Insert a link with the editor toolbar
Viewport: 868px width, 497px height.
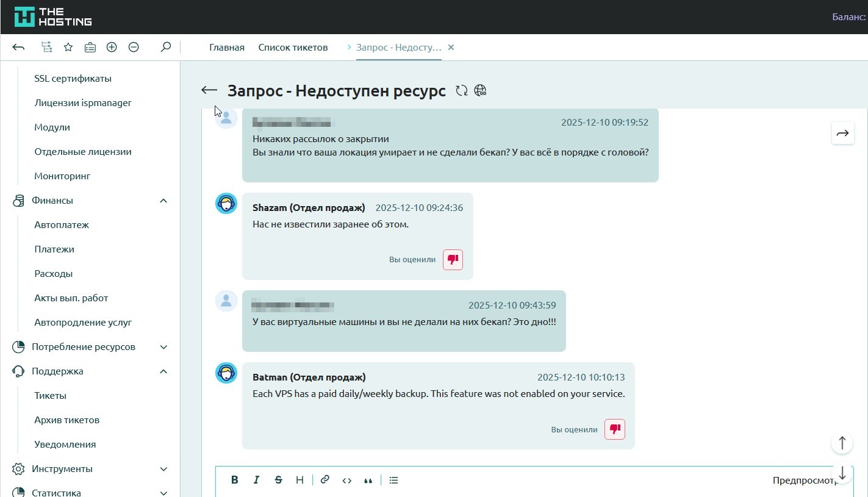(x=325, y=480)
